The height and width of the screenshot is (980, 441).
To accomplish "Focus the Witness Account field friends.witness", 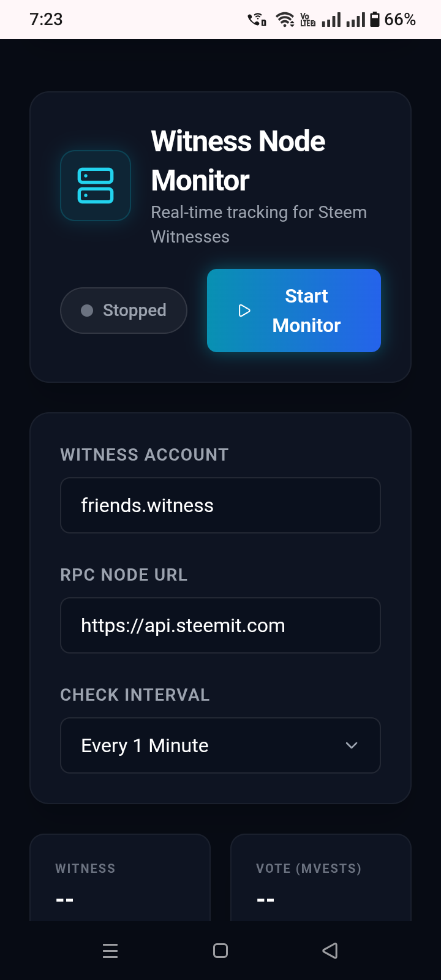I will tap(221, 505).
